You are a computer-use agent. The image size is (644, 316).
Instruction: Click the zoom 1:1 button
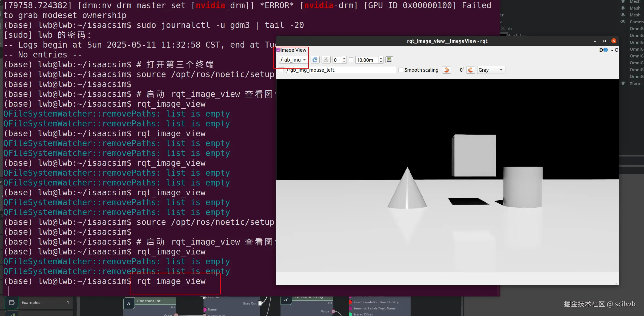pos(326,60)
